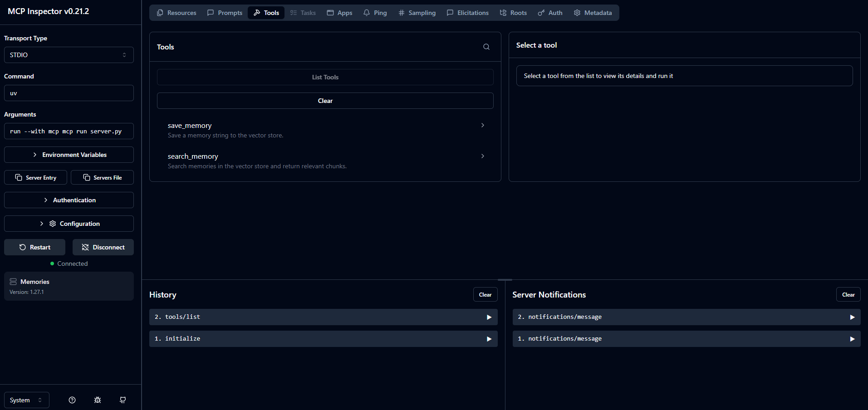
Task: Open the Resources tab
Action: (x=177, y=13)
